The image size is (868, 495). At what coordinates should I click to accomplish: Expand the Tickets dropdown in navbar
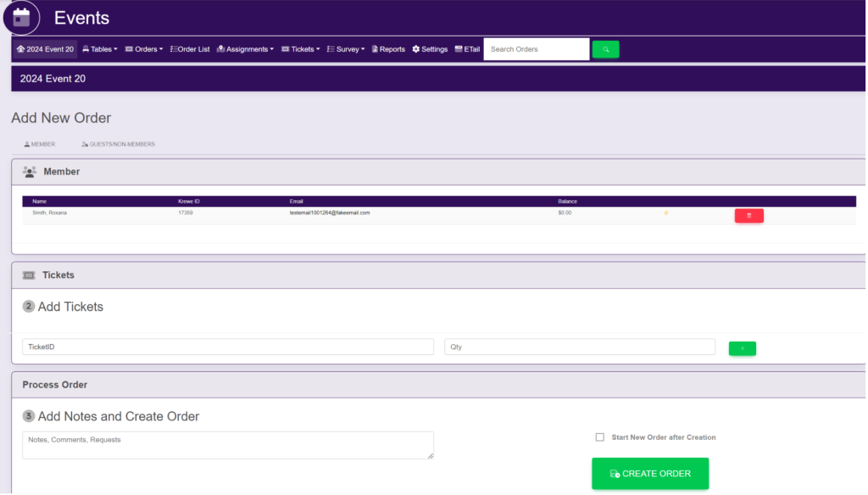pyautogui.click(x=300, y=49)
